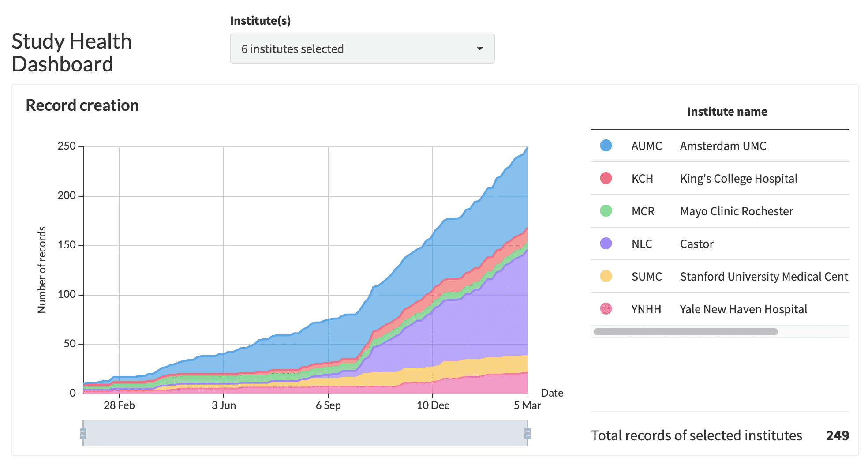
Task: Click the pink YNHH color dot
Action: (606, 309)
